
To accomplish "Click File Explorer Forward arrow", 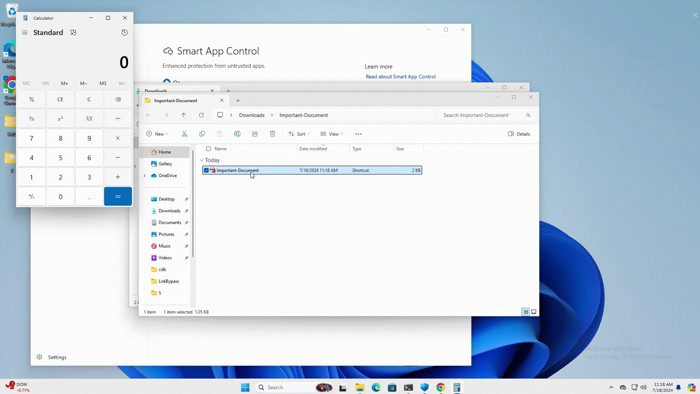I will 166,115.
